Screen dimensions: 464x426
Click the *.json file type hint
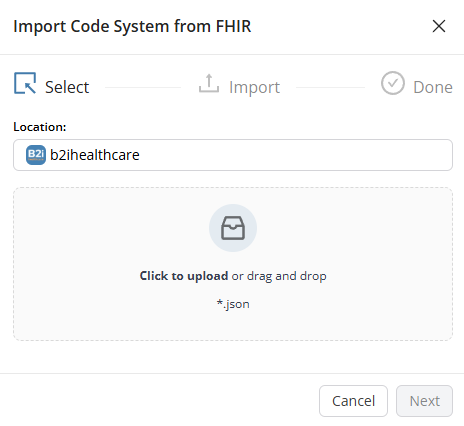233,304
